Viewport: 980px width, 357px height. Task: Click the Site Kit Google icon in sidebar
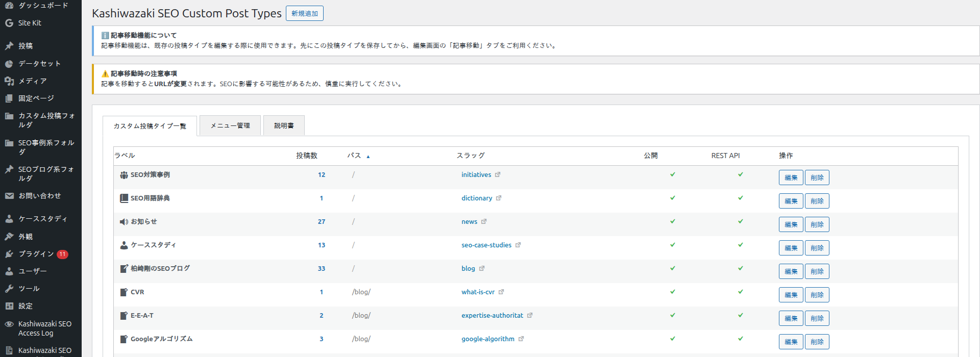[x=9, y=23]
